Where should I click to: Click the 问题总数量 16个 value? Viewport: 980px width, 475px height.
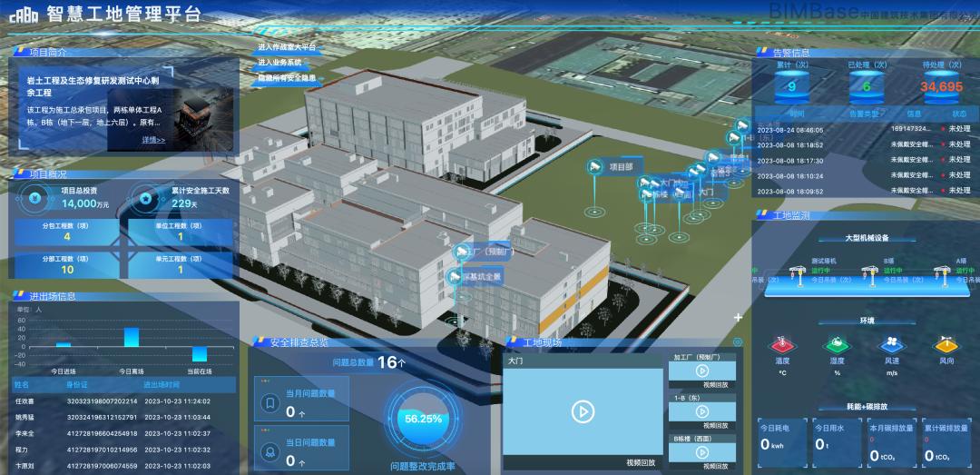point(391,362)
